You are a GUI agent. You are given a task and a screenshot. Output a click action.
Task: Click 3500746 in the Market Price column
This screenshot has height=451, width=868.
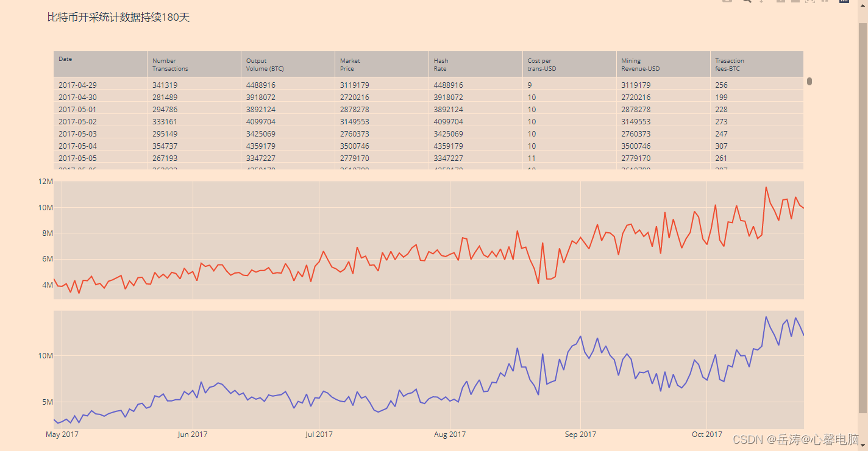click(x=355, y=146)
